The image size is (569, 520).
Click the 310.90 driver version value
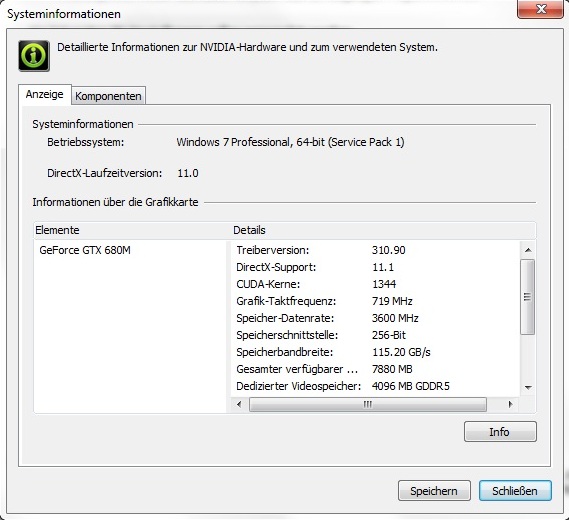pyautogui.click(x=389, y=250)
